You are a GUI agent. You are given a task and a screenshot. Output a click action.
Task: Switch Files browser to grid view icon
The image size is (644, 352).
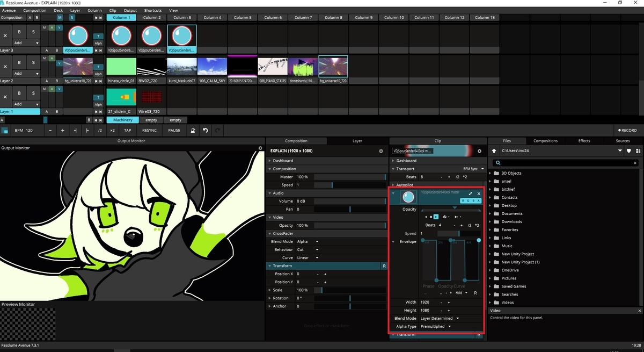click(x=638, y=151)
